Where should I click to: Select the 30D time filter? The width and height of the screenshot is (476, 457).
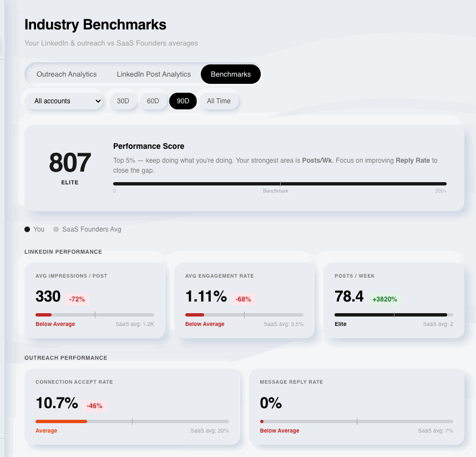point(123,101)
